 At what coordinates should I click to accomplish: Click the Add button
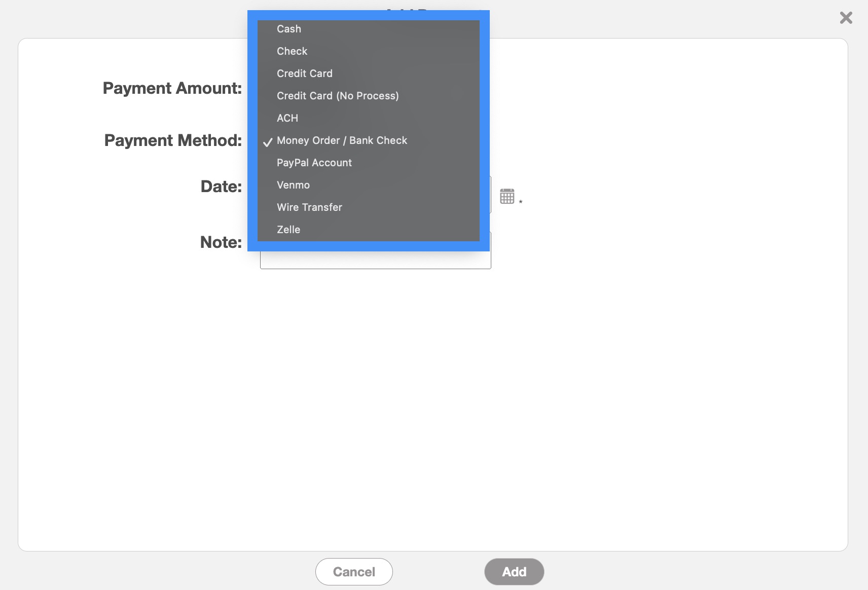[514, 572]
